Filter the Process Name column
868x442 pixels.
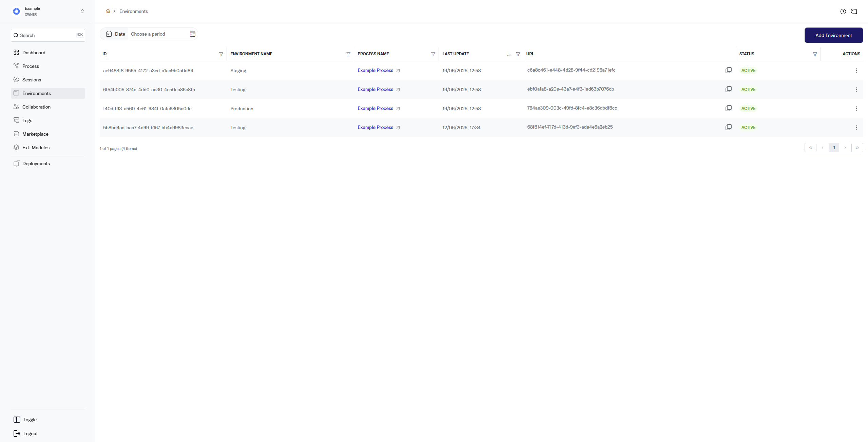[x=433, y=54]
